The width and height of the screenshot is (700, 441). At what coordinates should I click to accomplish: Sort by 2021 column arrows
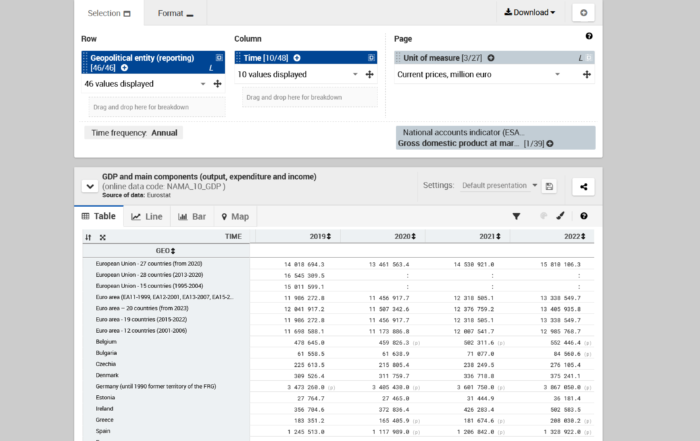[498, 237]
